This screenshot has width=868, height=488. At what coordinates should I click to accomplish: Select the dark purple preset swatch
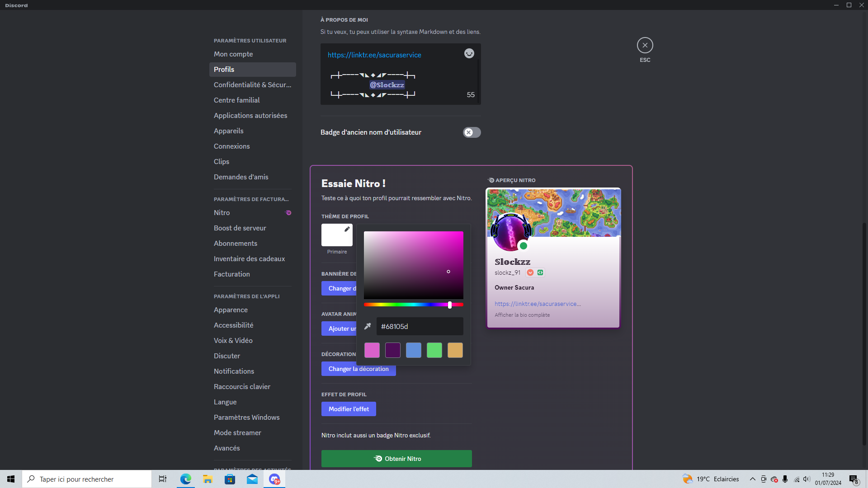393,350
